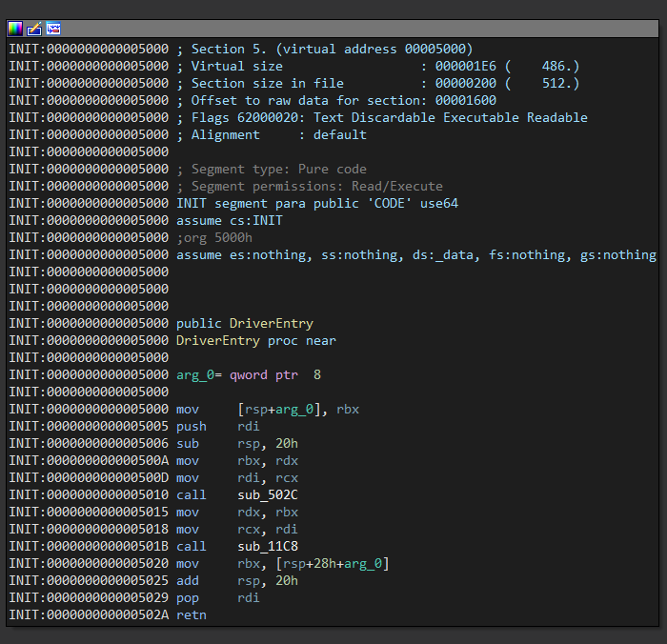Click the 'assume cs:INIT' line
This screenshot has width=667, height=644.
tap(230, 220)
